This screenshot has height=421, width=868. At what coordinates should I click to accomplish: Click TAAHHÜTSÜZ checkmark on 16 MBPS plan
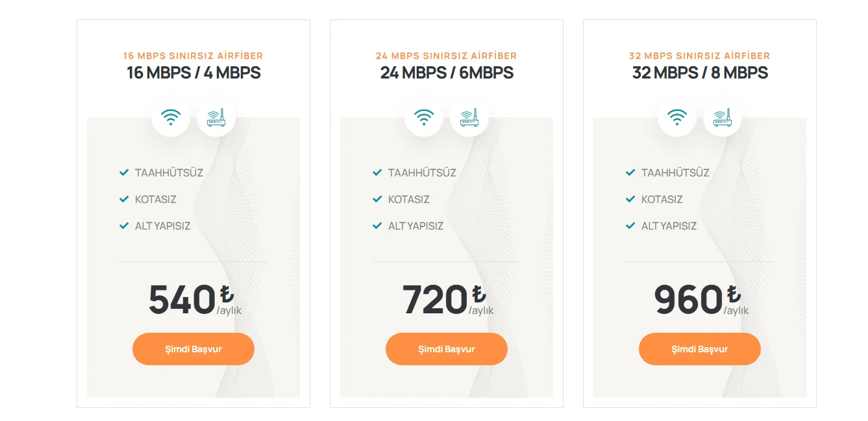pos(124,173)
